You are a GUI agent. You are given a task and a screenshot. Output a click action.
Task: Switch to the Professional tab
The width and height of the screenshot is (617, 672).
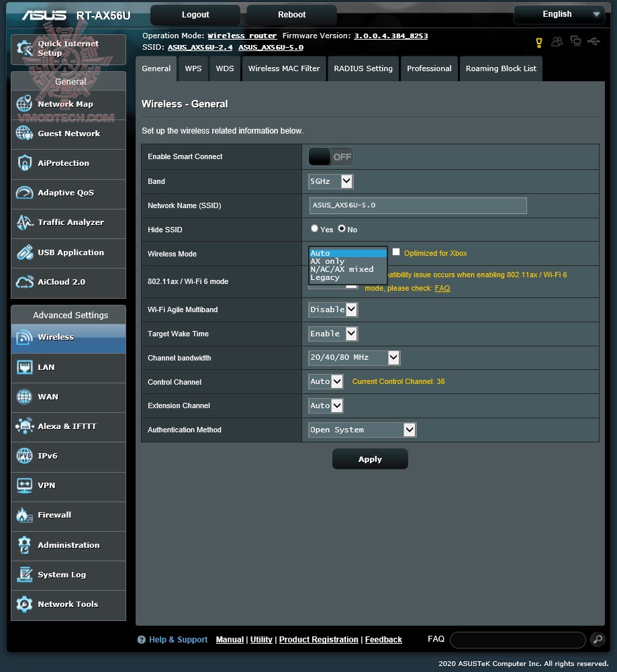click(429, 68)
